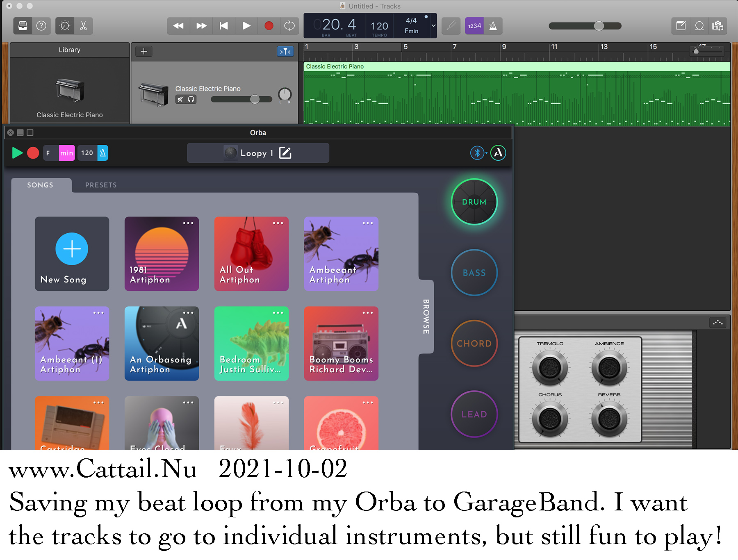Open options for Boomy Booms song
Screen dimensions: 738x560
tap(368, 313)
